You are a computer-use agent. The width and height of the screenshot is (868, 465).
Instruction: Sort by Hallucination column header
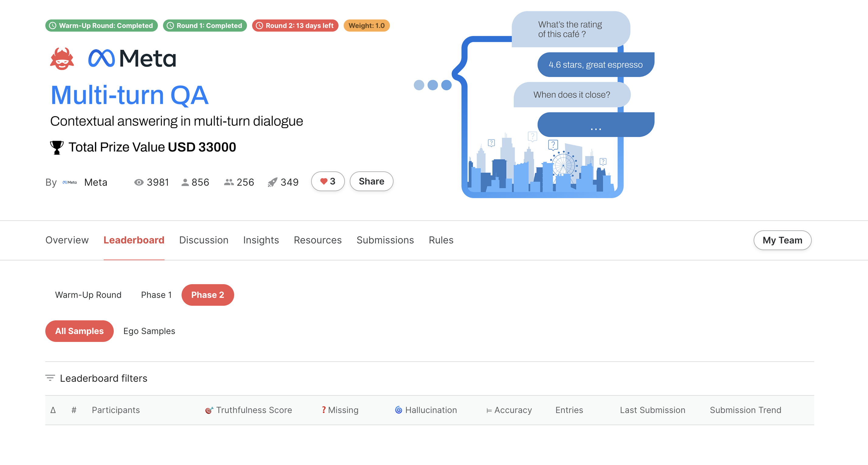click(430, 410)
